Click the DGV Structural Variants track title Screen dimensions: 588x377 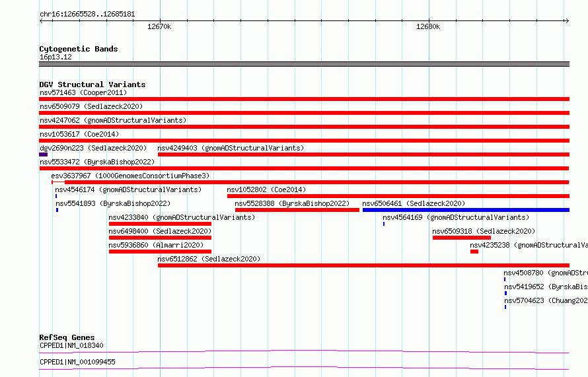[x=92, y=85]
